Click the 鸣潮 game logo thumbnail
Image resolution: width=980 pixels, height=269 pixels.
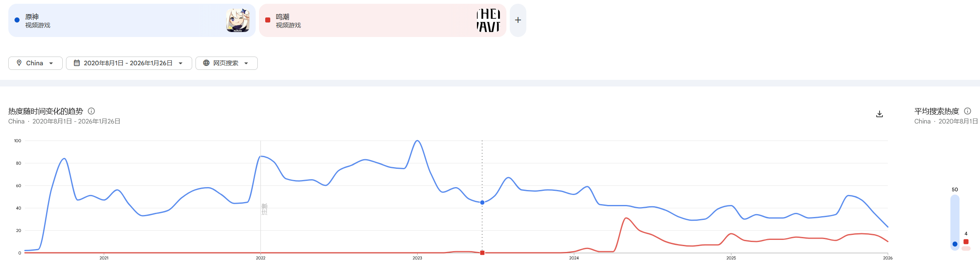pyautogui.click(x=488, y=20)
